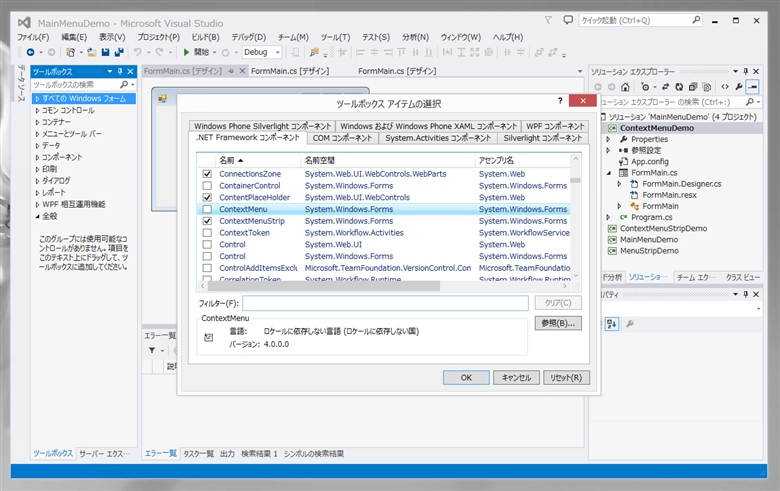Expand the Properties node in Solution Explorer

(608, 139)
